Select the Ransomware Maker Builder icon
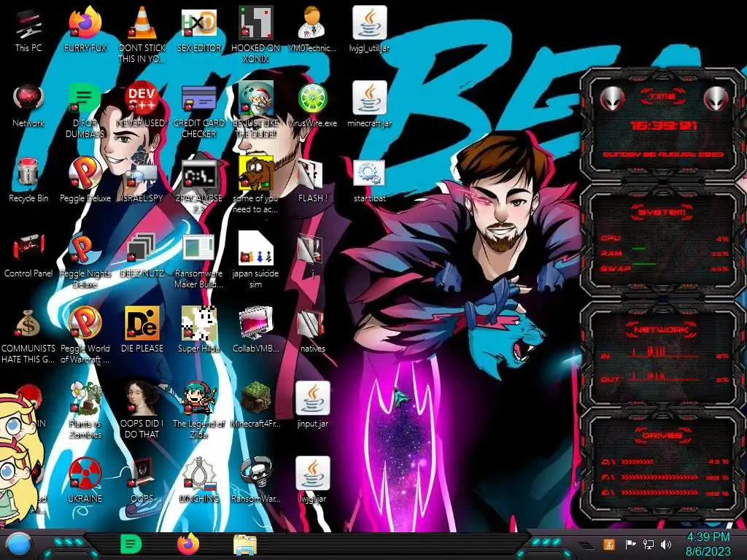Image resolution: width=747 pixels, height=560 pixels. 199,261
